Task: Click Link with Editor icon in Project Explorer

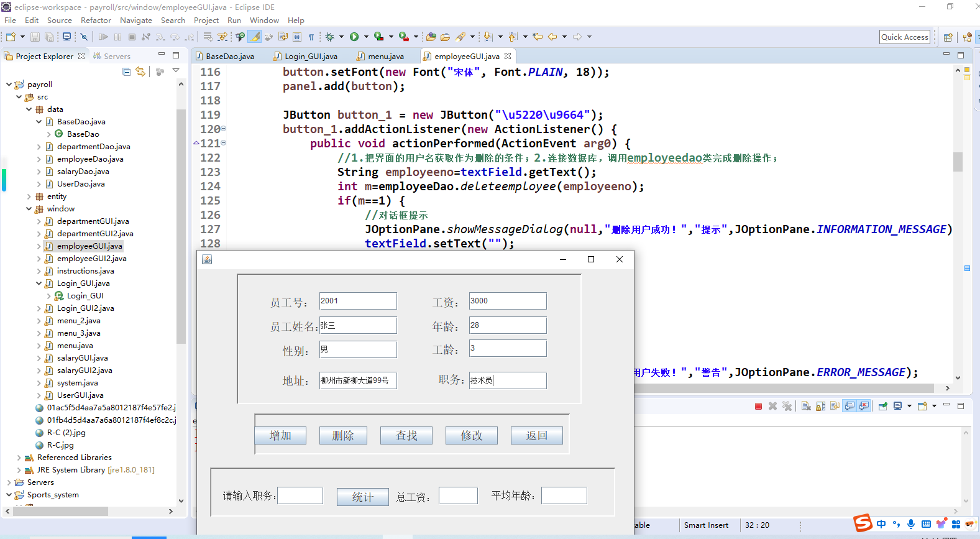Action: click(140, 71)
